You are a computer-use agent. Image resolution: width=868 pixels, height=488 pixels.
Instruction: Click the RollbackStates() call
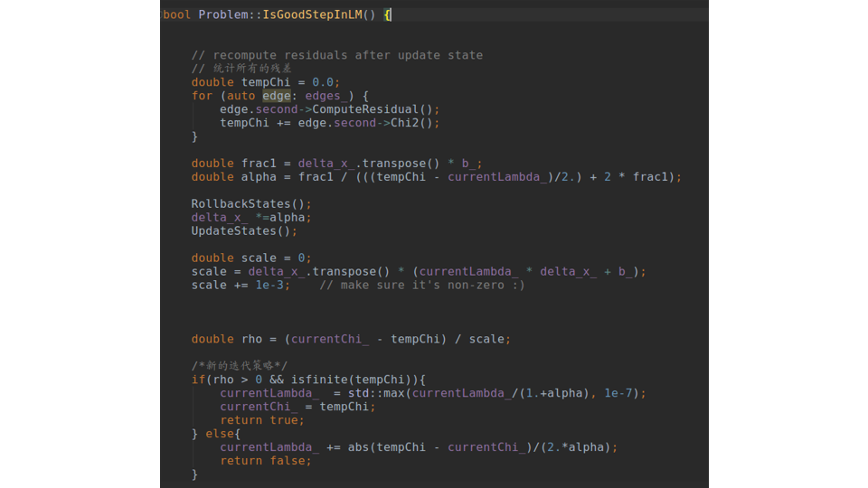[x=248, y=203]
